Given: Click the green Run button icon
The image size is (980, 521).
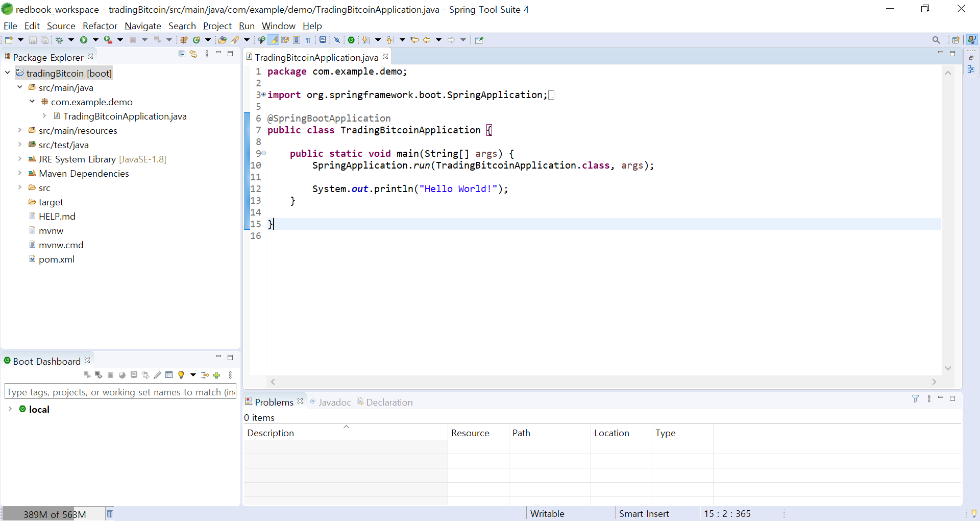Looking at the screenshot, I should (84, 40).
